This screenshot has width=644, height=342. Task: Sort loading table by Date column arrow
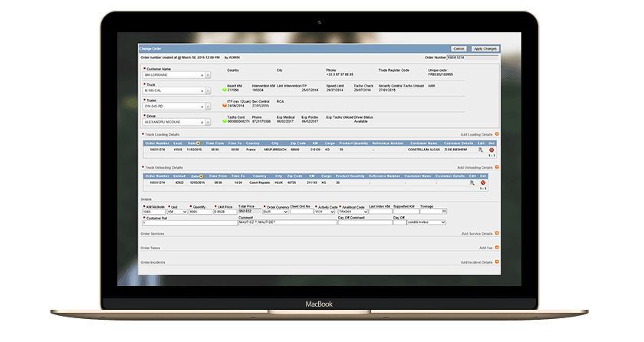tap(198, 143)
